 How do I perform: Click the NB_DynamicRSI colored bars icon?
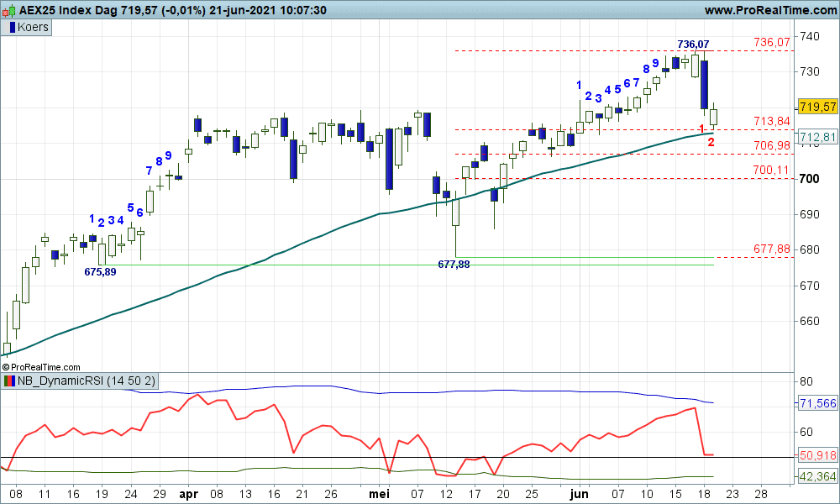pos(9,381)
